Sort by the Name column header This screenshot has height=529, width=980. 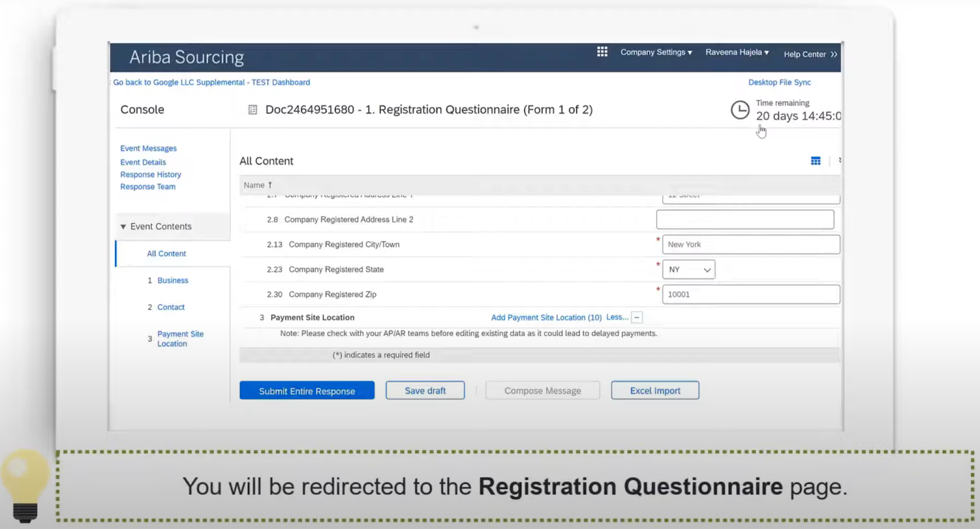click(x=257, y=185)
